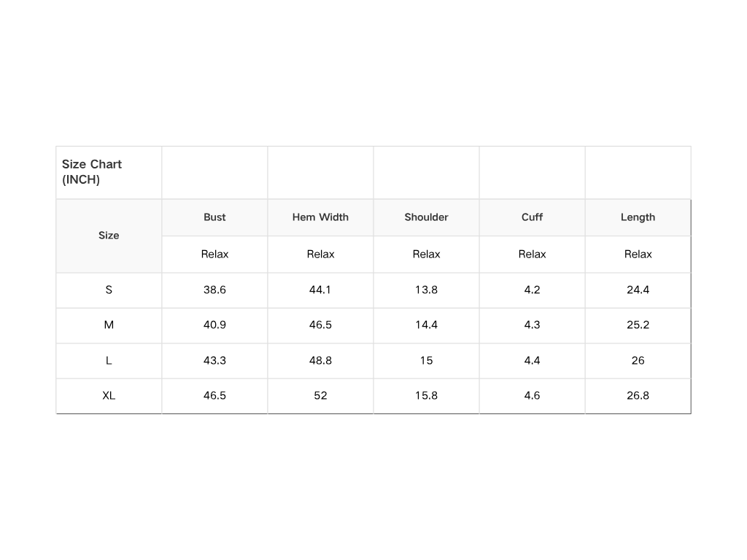Click the Length column header

click(638, 217)
